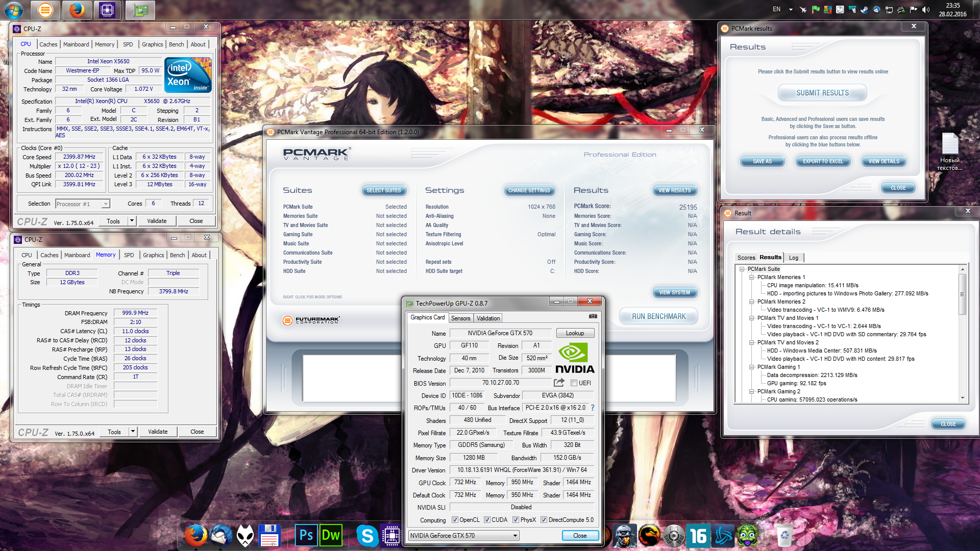Click the EN language indicator
The height and width of the screenshot is (551, 980).
(776, 9)
